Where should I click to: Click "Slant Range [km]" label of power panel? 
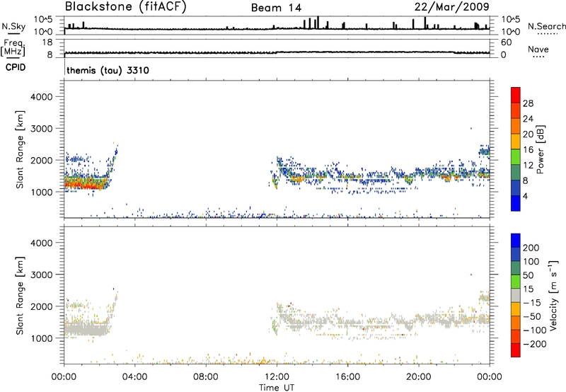[x=20, y=149]
